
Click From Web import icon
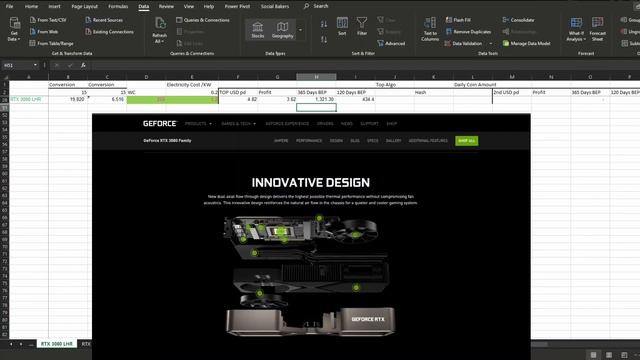tap(33, 31)
